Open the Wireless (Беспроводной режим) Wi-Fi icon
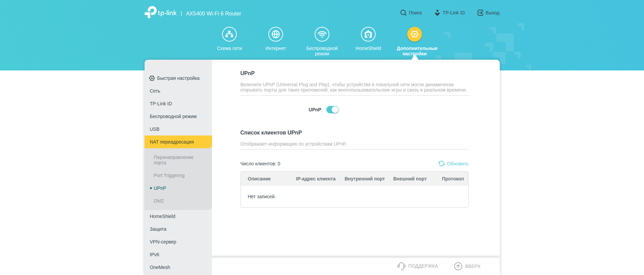Screen dimensions: 644x275 (x=322, y=34)
